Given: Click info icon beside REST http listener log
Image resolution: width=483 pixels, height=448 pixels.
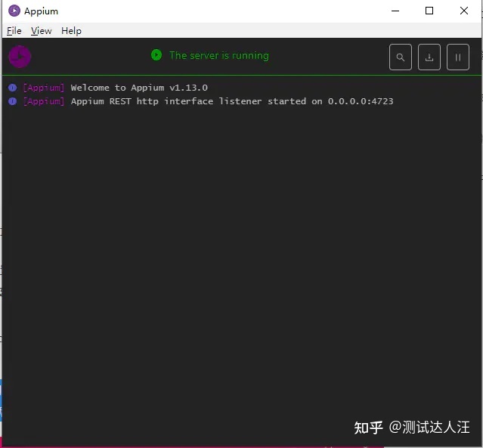Looking at the screenshot, I should click(x=13, y=101).
